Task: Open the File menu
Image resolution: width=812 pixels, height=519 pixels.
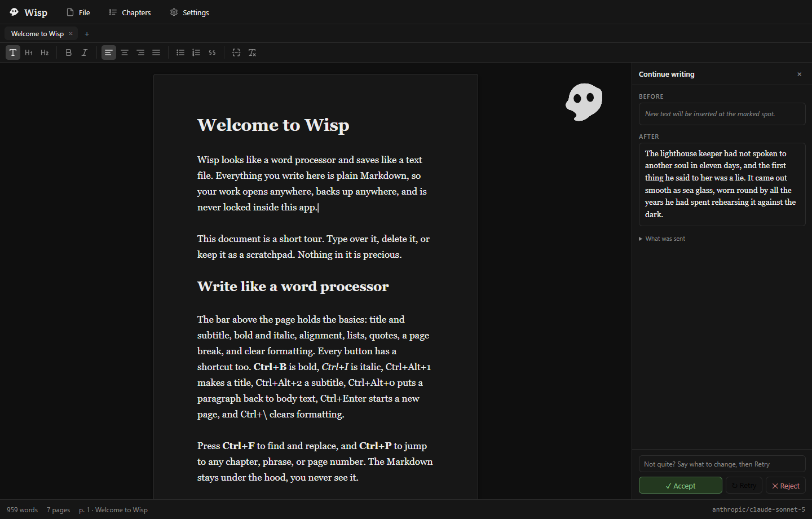Action: tap(78, 12)
